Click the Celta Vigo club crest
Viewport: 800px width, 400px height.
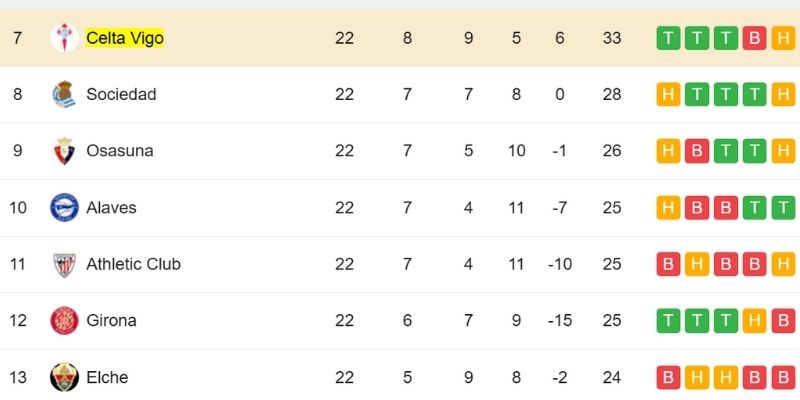[x=64, y=38]
